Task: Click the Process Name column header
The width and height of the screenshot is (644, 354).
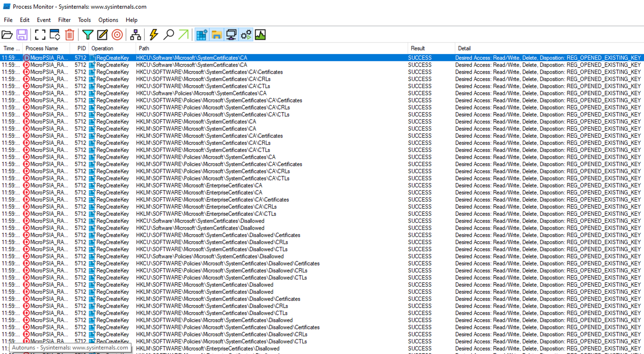Action: [46, 48]
